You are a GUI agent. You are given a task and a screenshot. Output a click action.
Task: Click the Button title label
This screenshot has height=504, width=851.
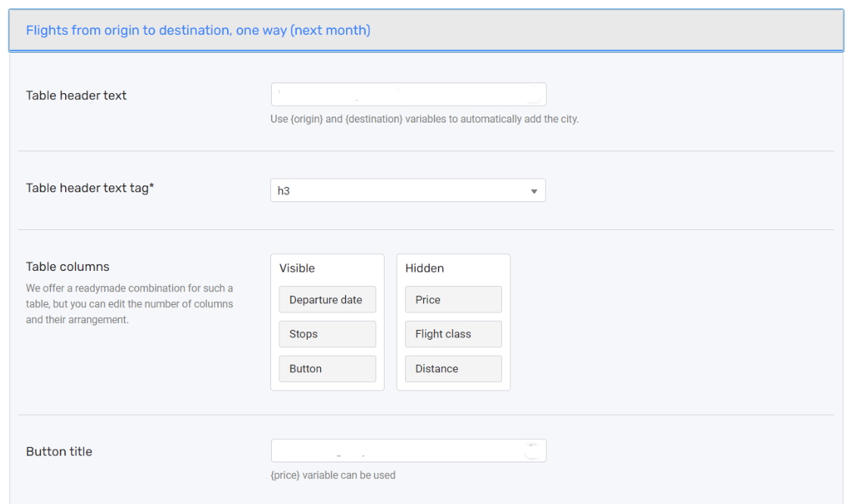pos(59,451)
